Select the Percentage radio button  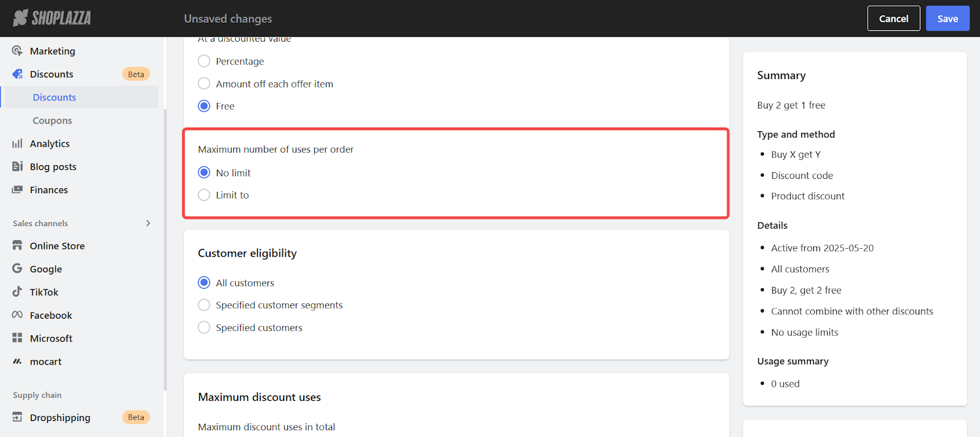coord(204,61)
